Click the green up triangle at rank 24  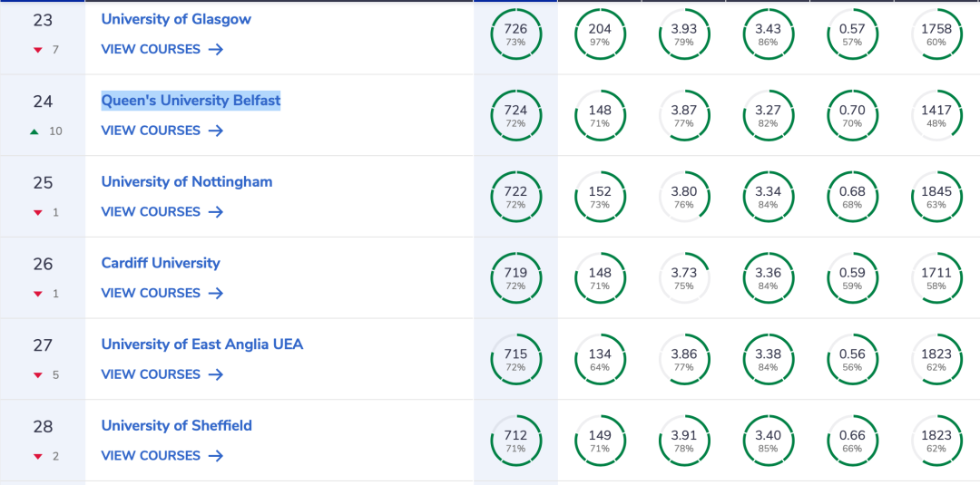coord(34,131)
